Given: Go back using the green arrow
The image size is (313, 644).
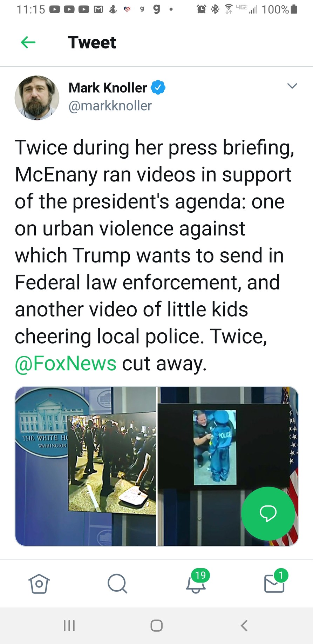Looking at the screenshot, I should click(x=28, y=42).
